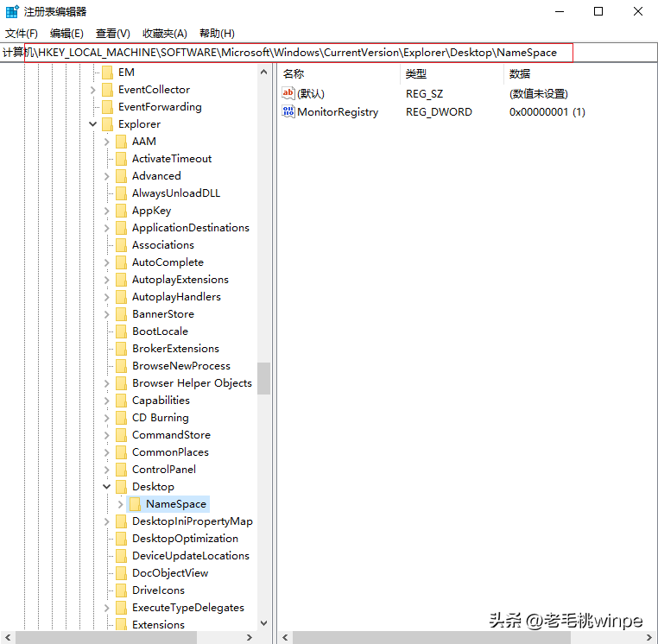Click the Extensions folder icon
Image resolution: width=658 pixels, height=644 pixels.
pos(121,624)
